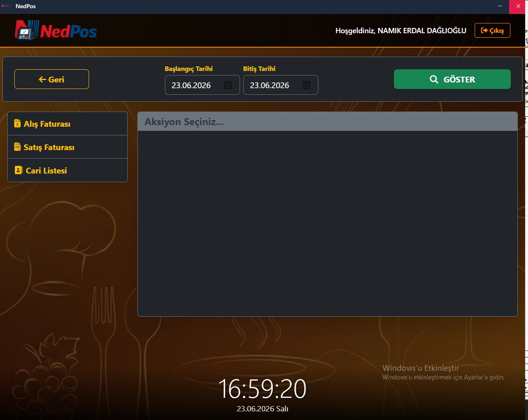Click the Cari Listesi contact book icon
The width and height of the screenshot is (528, 420).
pos(18,170)
